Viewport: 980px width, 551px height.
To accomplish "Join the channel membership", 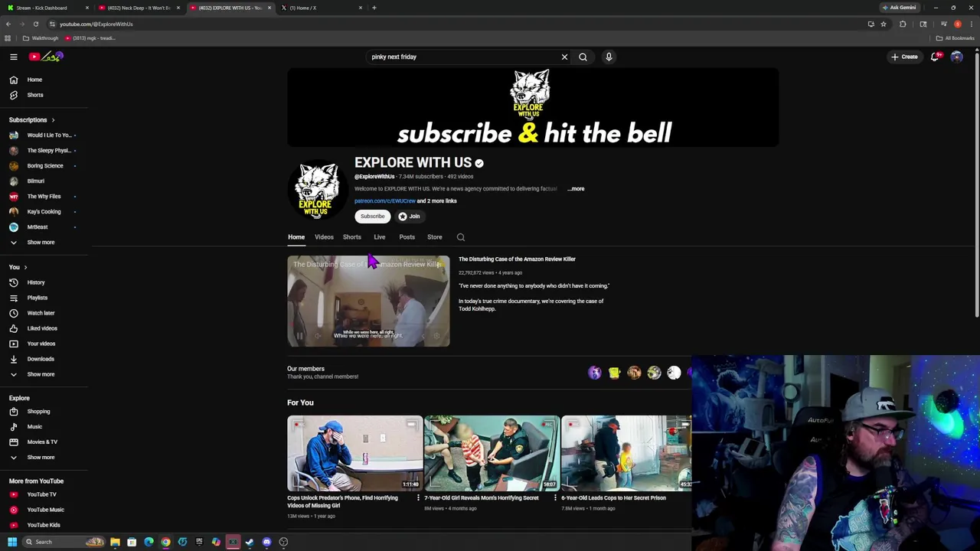I will (x=409, y=217).
